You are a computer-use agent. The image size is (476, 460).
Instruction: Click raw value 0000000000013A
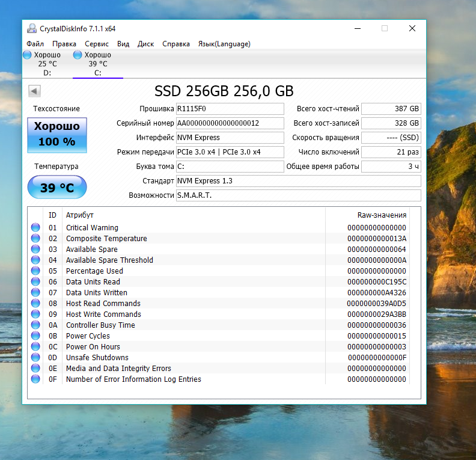377,238
